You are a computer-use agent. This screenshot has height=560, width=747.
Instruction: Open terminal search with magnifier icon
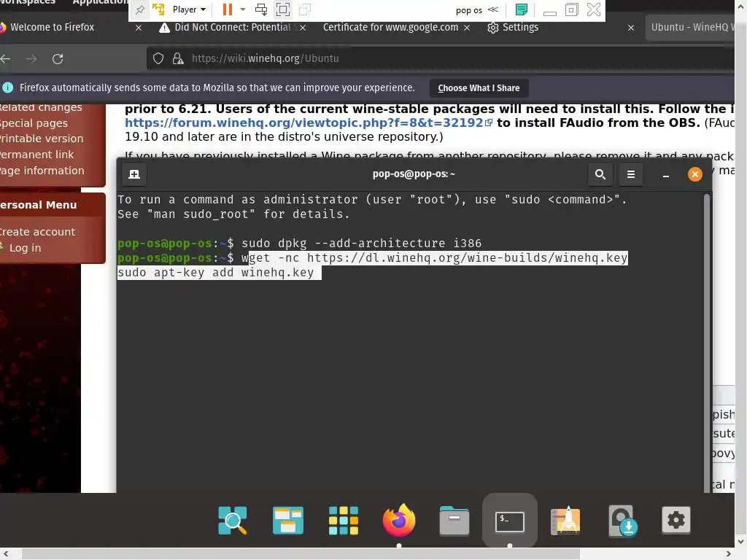(600, 174)
